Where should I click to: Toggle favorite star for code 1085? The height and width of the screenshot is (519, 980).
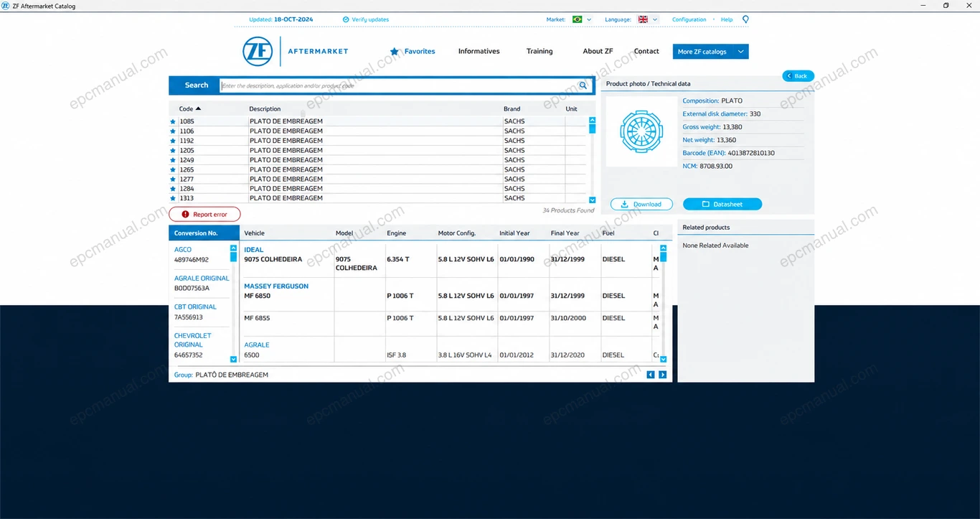[173, 121]
